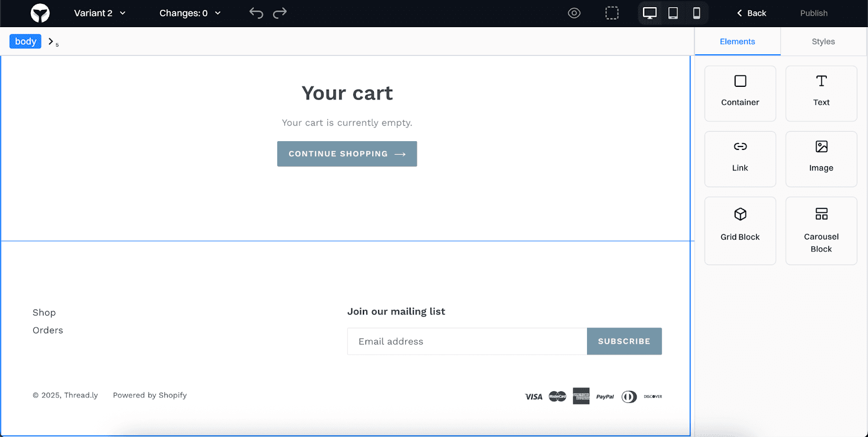Viewport: 868px width, 437px height.
Task: Click the Continue Shopping button
Action: pos(347,154)
